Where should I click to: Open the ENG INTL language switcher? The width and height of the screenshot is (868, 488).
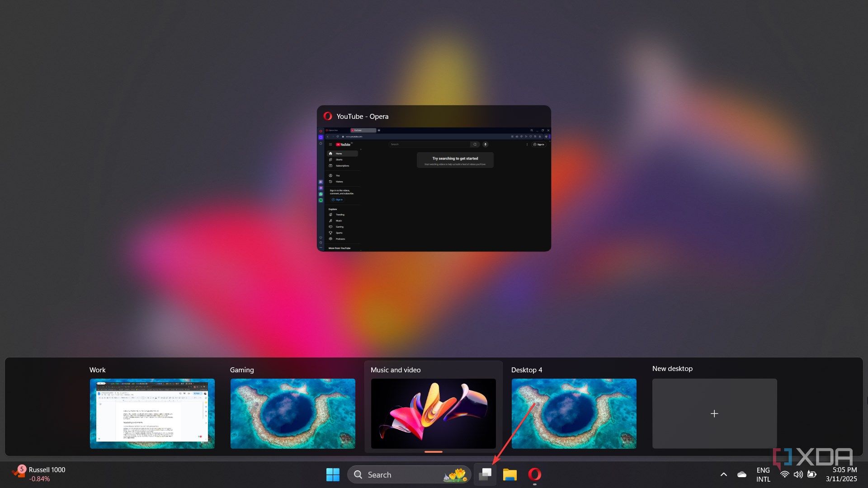pyautogui.click(x=763, y=474)
